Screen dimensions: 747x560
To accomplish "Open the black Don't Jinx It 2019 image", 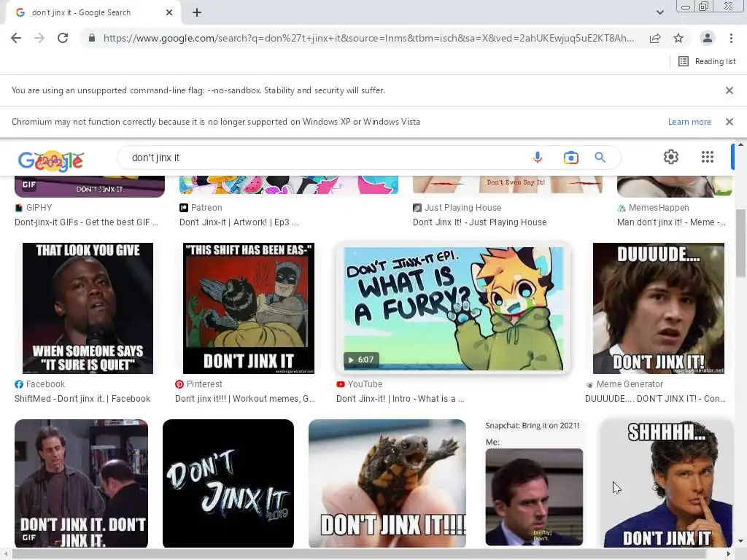I will click(x=228, y=483).
